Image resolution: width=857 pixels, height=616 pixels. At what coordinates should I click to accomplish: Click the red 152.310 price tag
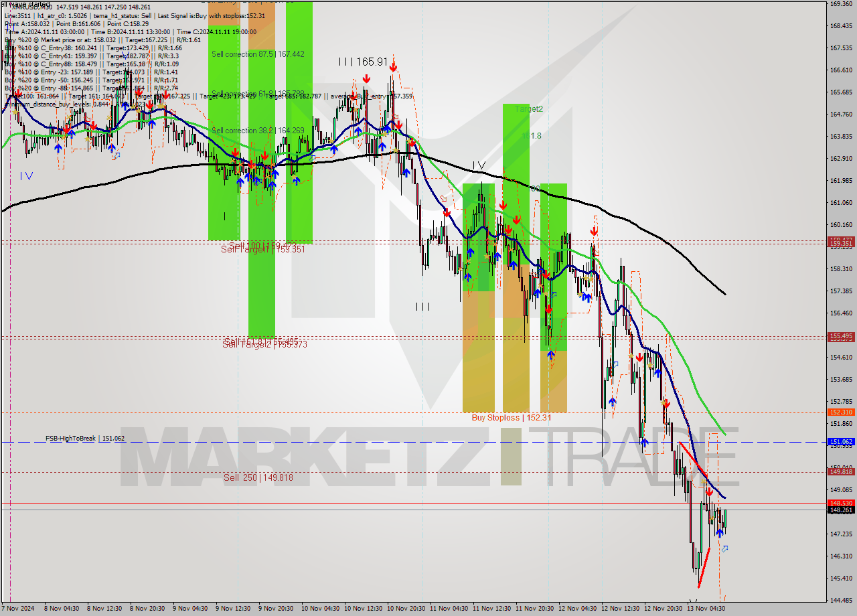(841, 412)
